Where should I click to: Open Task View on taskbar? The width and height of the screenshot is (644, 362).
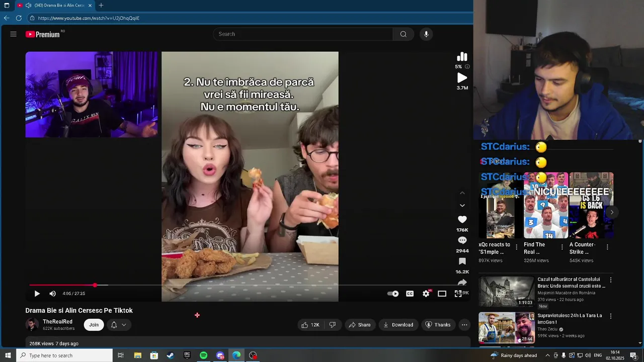pos(121,355)
